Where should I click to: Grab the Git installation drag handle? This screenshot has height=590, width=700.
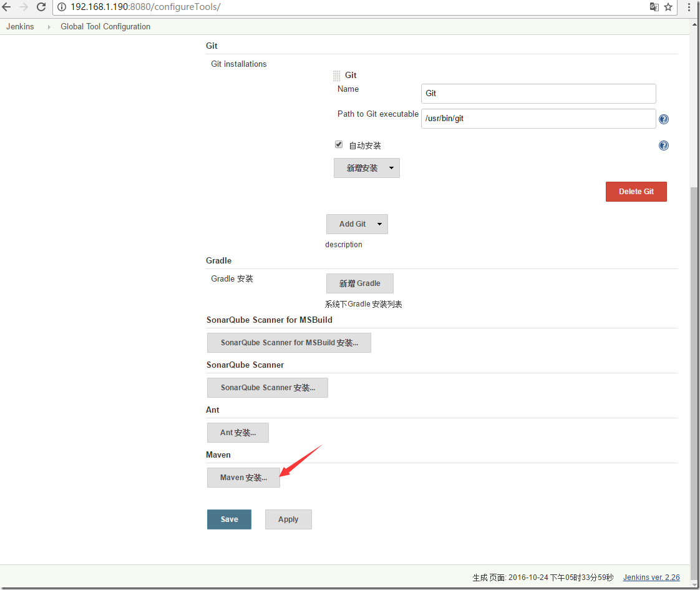click(337, 76)
